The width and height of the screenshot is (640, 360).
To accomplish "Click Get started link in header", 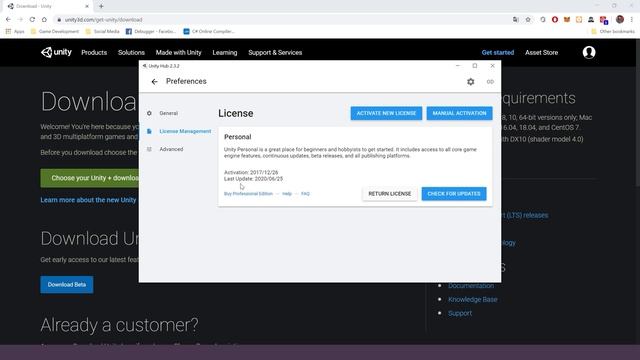I will pos(498,52).
